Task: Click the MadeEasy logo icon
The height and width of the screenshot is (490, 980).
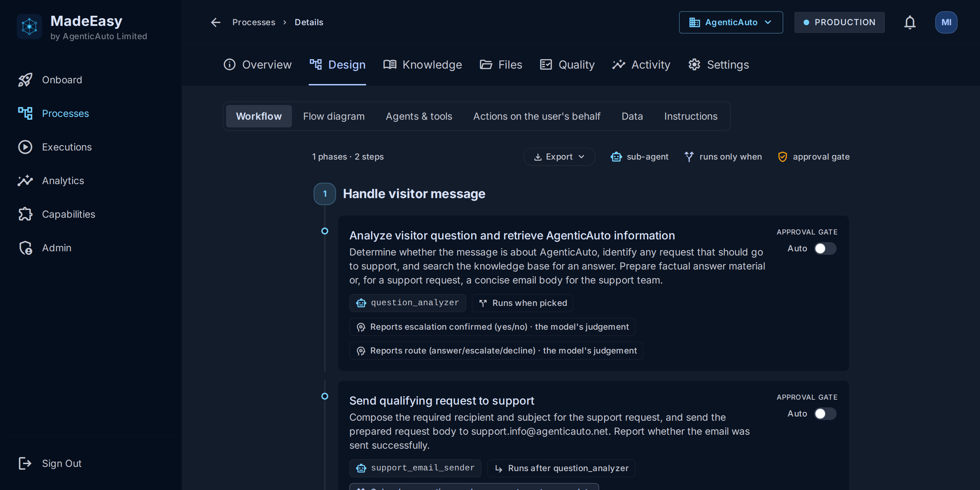Action: point(29,27)
